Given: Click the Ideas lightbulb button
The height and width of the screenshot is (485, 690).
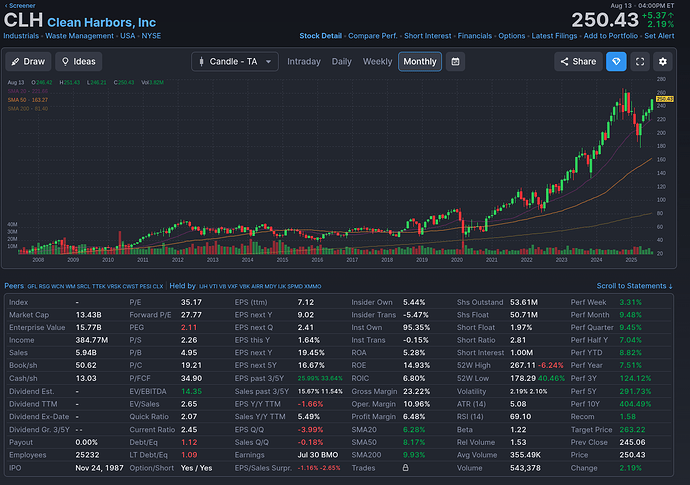Looking at the screenshot, I should click(x=79, y=62).
